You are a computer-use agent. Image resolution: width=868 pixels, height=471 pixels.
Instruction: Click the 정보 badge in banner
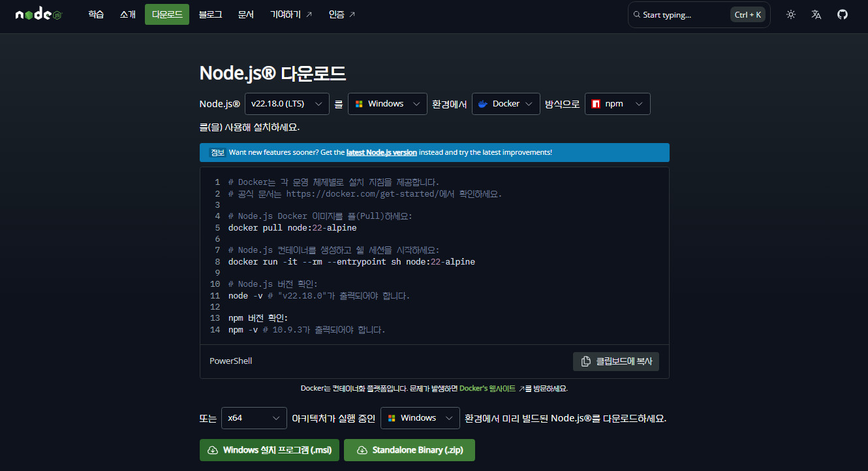point(217,152)
